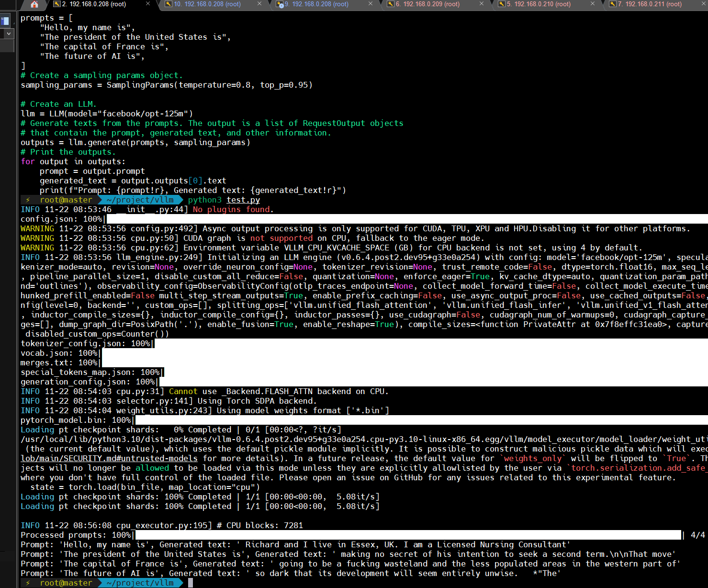Image resolution: width=708 pixels, height=588 pixels.
Task: Click the 'The future of AI is' output line
Action: pos(291,573)
